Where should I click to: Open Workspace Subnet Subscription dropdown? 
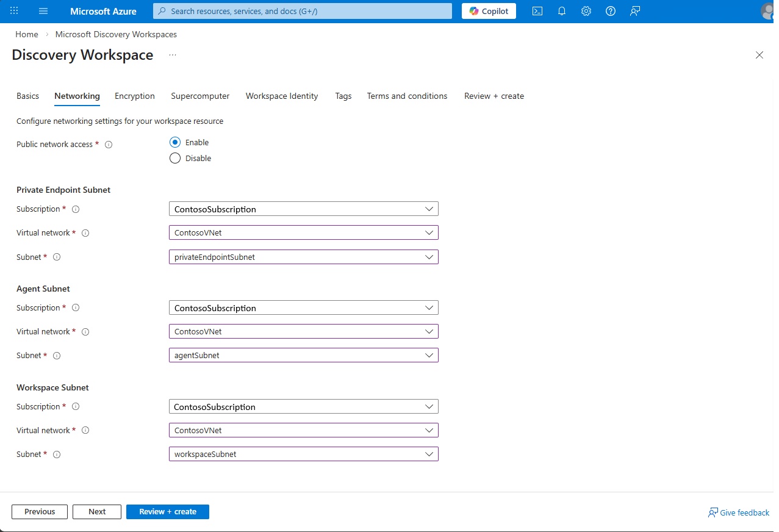(x=304, y=406)
